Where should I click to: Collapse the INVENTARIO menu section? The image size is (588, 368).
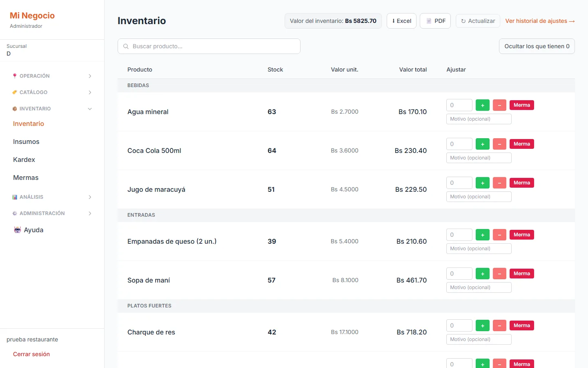tap(52, 109)
